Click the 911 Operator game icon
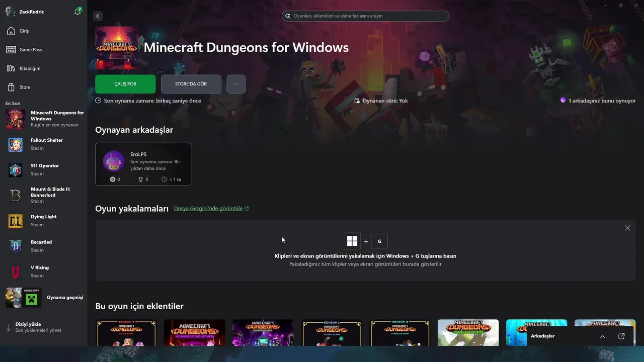The width and height of the screenshot is (644, 362). coord(16,170)
